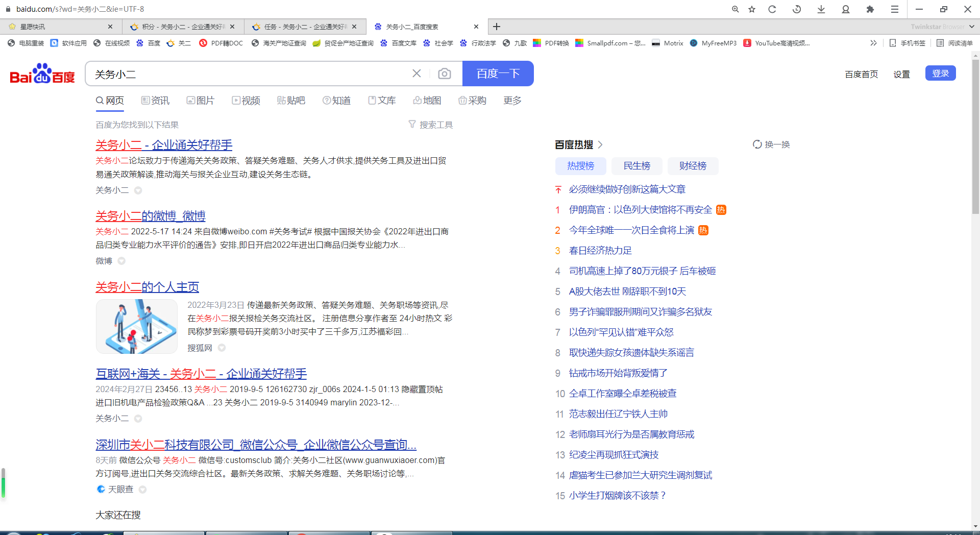The image size is (980, 535).
Task: Open dropdown beside 搜狐网 source
Action: (x=222, y=348)
